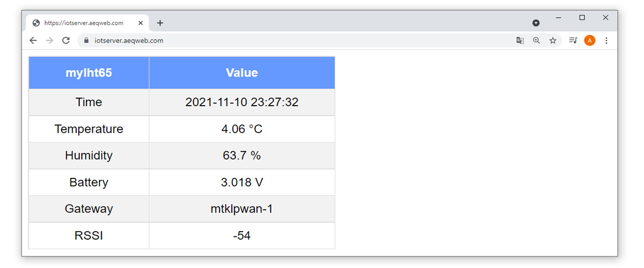
Task: Open the media control playlist icon
Action: 573,40
